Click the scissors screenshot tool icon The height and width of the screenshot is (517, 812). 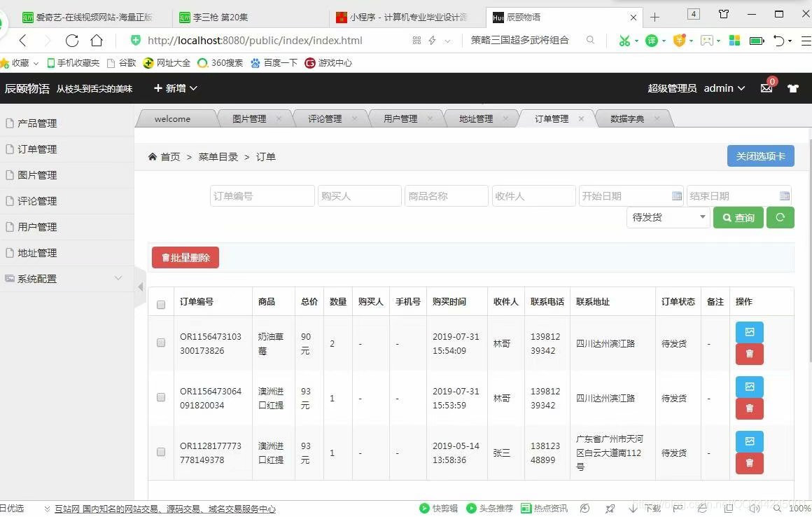624,41
